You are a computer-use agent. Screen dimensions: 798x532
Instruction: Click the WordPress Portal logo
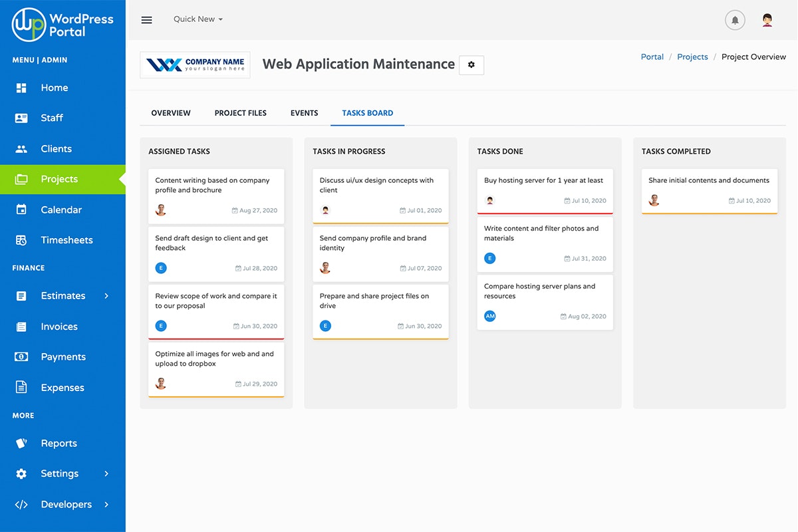pos(63,25)
